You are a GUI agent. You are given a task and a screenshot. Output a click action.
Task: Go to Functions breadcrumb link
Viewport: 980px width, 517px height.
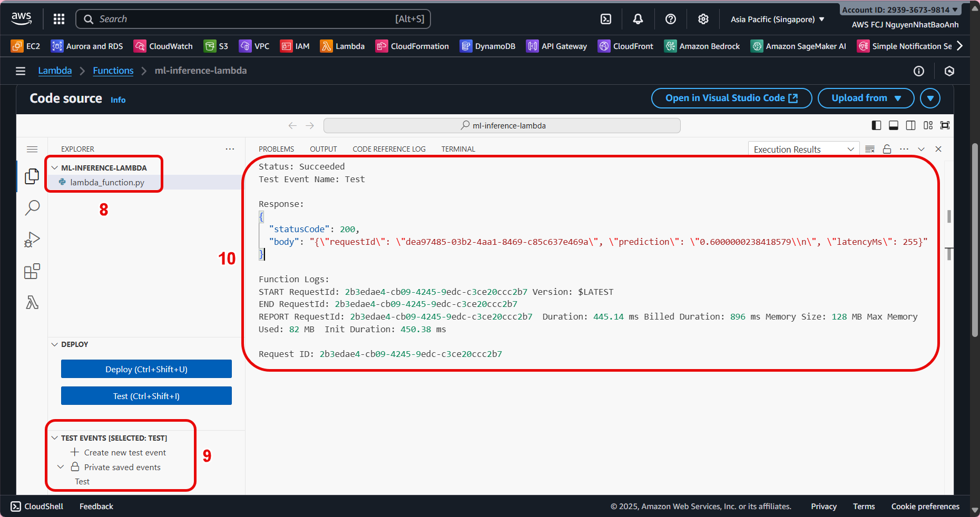[113, 71]
